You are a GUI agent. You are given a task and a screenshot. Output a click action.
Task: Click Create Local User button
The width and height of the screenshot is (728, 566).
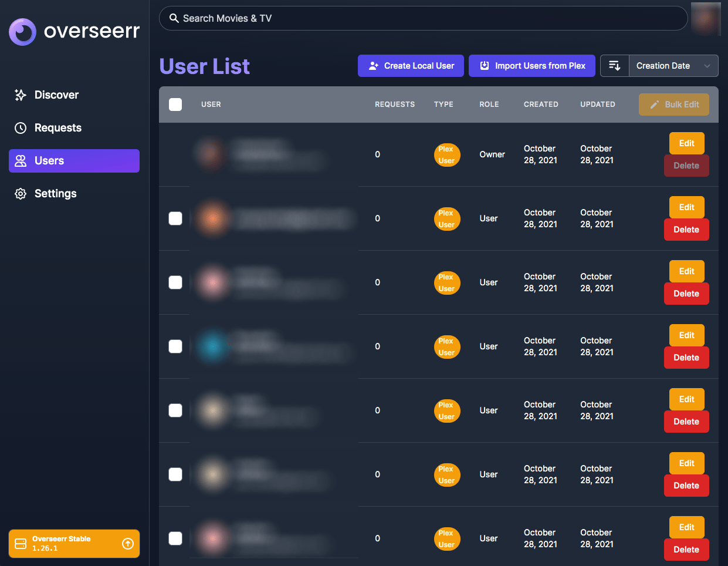pos(411,66)
